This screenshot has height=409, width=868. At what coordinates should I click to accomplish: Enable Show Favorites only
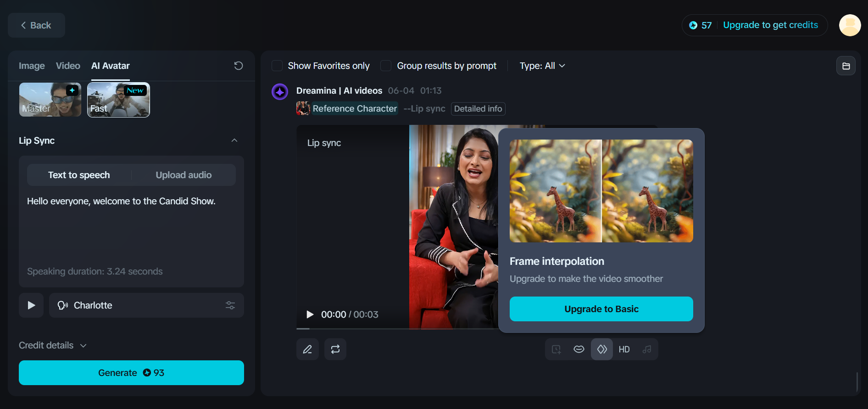coord(277,66)
